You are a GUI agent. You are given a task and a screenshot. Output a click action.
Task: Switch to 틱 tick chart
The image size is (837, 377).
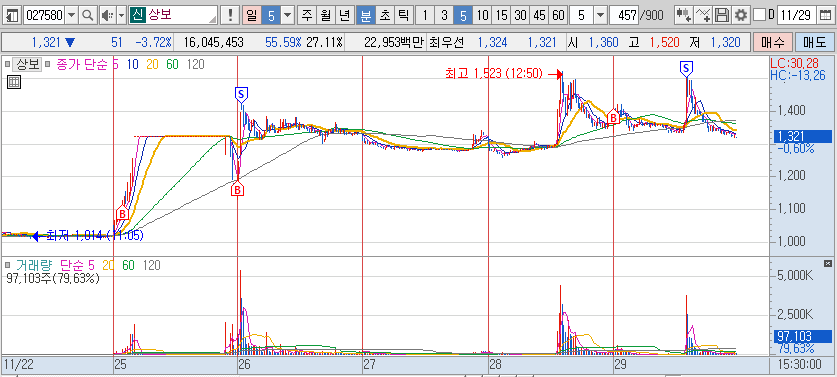point(403,15)
